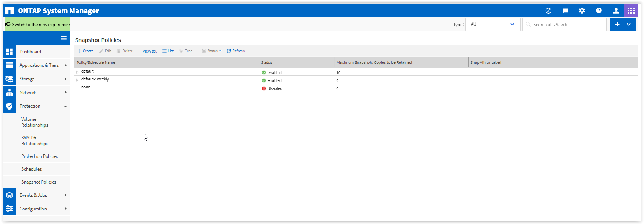The height and width of the screenshot is (224, 644).
Task: Switch to Tree view
Action: pyautogui.click(x=186, y=51)
